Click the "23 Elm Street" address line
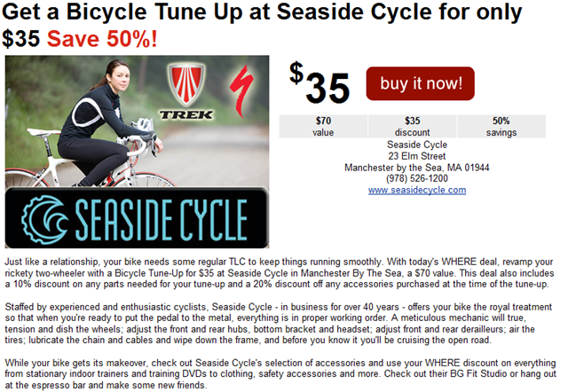The image size is (568, 392). pos(417,156)
